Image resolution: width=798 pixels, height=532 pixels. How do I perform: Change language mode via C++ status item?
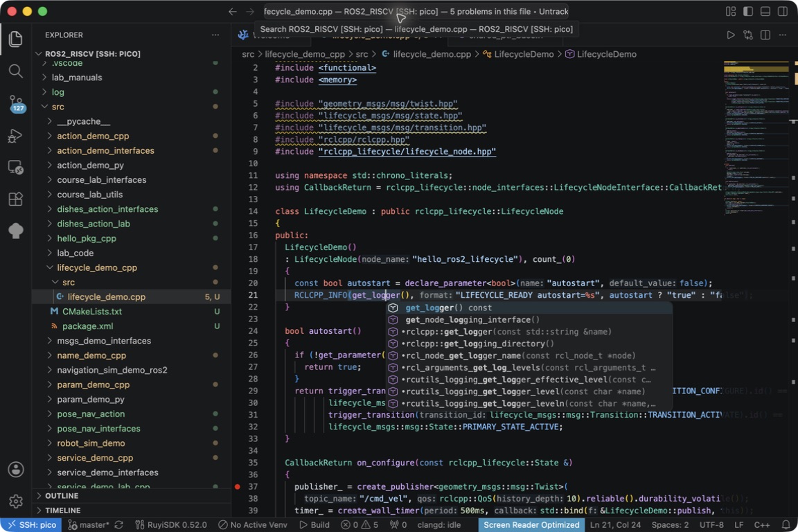coord(762,525)
